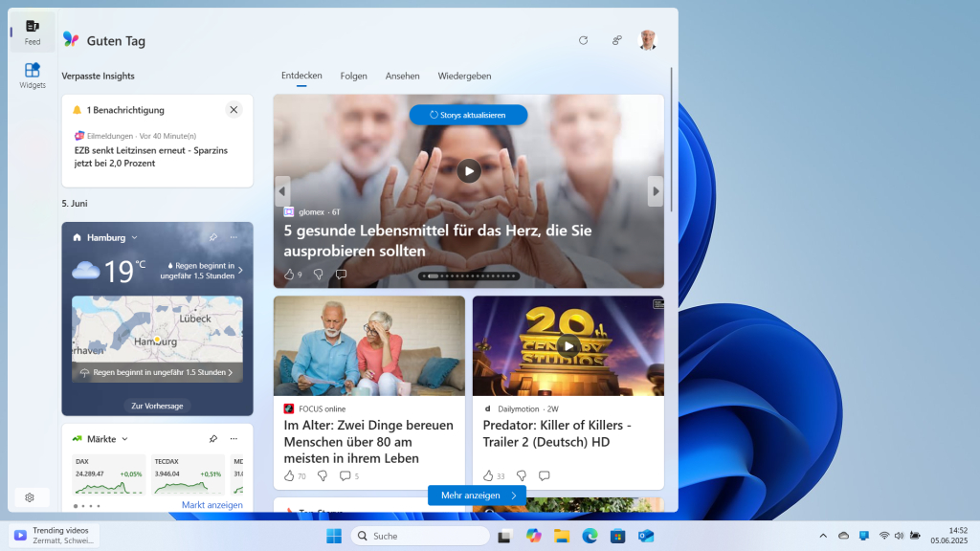The height and width of the screenshot is (551, 980).
Task: Switch to the Wiedergeben tab
Action: pyautogui.click(x=464, y=77)
